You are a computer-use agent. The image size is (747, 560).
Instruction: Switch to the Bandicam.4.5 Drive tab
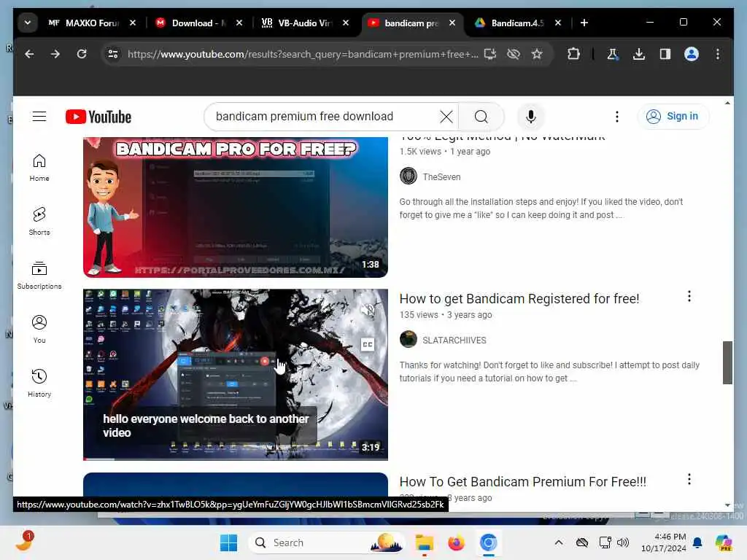pyautogui.click(x=511, y=23)
